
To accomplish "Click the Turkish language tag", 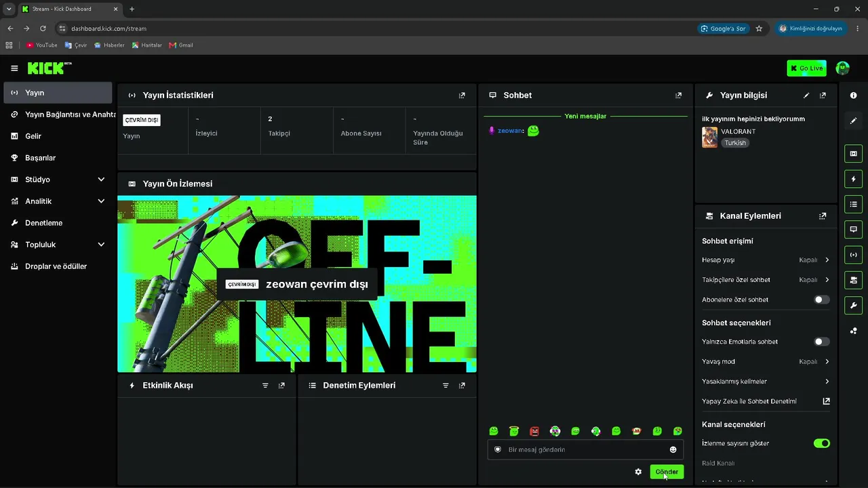I will (x=735, y=143).
